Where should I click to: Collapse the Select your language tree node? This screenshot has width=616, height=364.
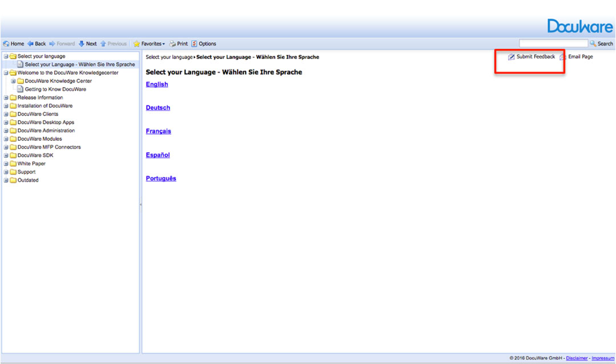click(x=6, y=56)
